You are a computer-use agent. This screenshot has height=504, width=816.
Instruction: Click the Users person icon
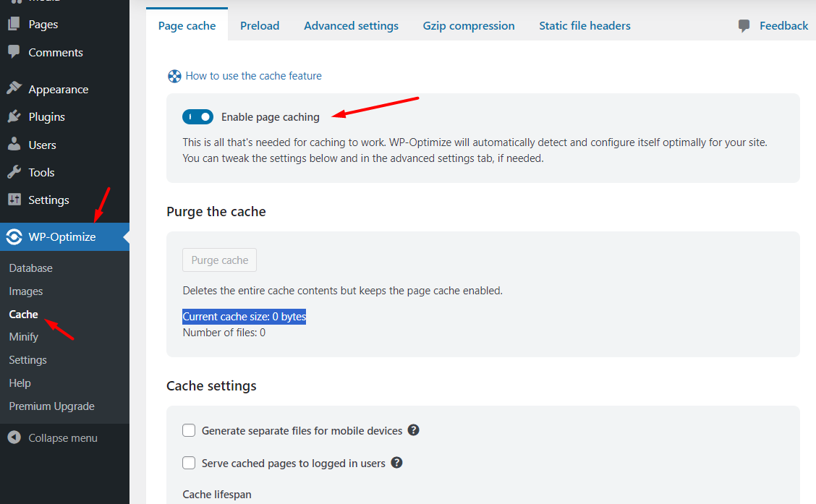14,145
